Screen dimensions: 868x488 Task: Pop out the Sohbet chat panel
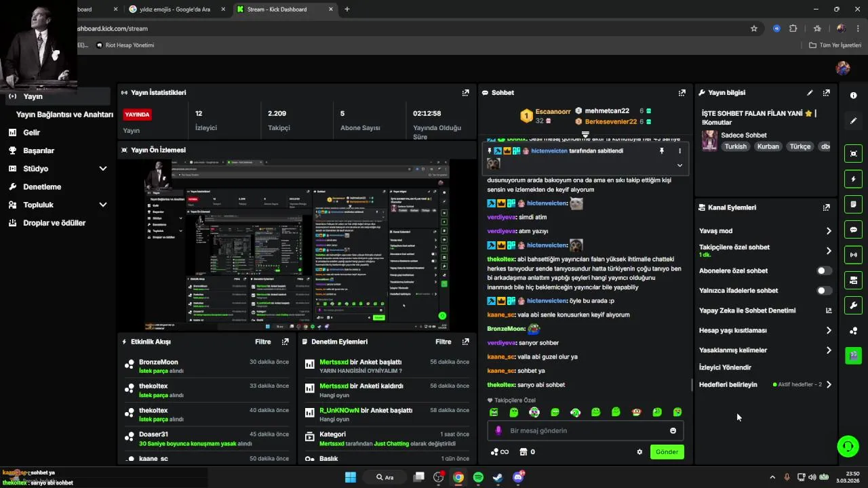682,93
